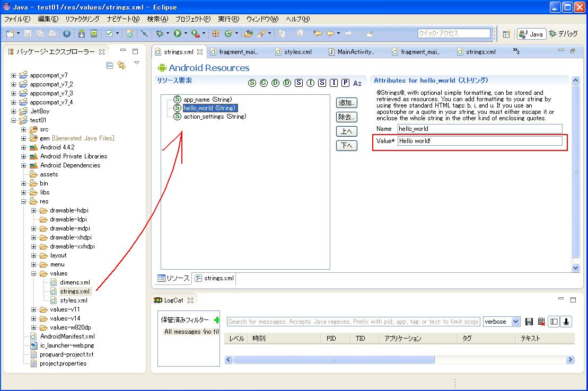Click the Value field containing Hello world!
This screenshot has height=391, width=588.
(x=480, y=141)
